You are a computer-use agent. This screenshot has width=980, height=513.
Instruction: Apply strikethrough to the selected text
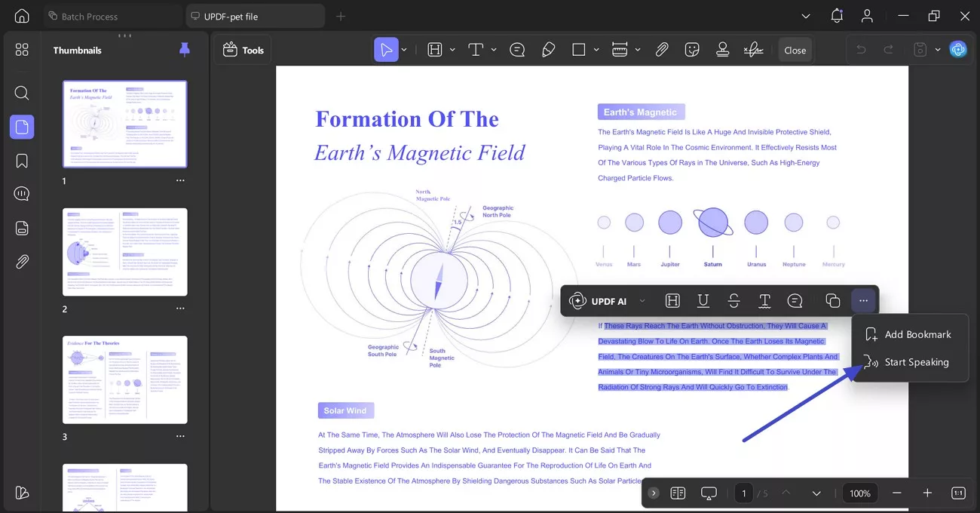(x=734, y=301)
